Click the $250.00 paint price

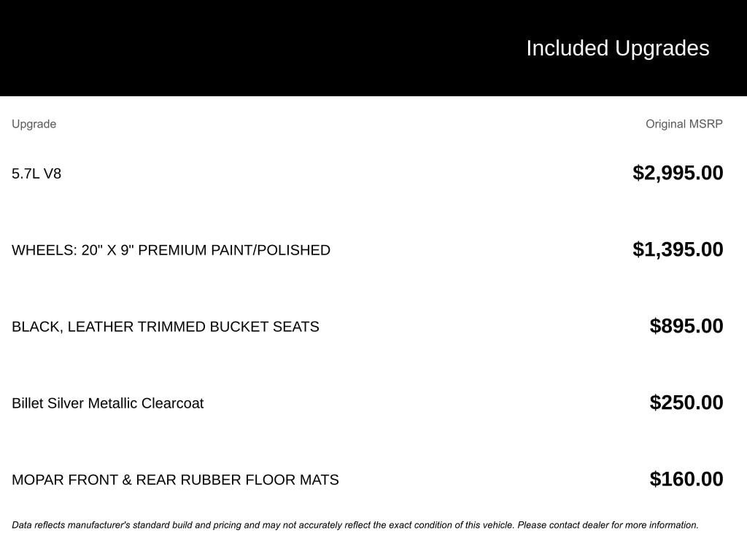pos(686,402)
